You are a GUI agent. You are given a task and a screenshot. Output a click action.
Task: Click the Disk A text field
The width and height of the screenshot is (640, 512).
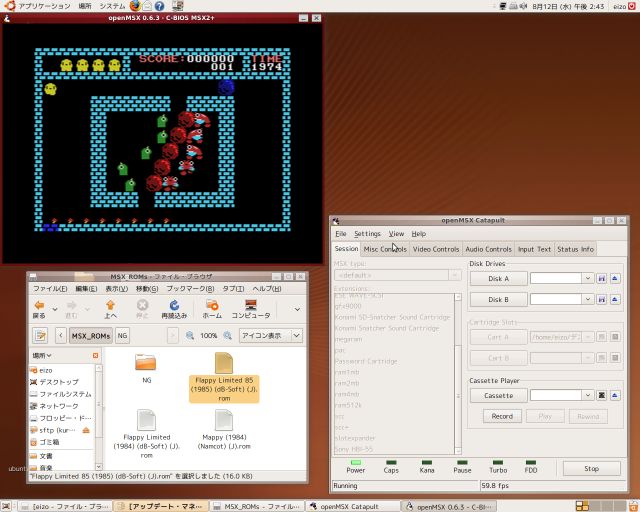tap(556, 278)
